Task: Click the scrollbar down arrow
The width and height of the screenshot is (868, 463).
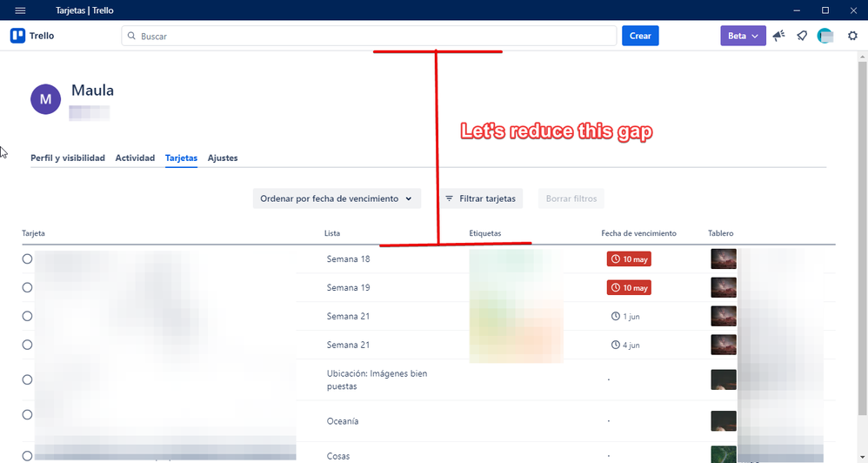Action: coord(863,457)
